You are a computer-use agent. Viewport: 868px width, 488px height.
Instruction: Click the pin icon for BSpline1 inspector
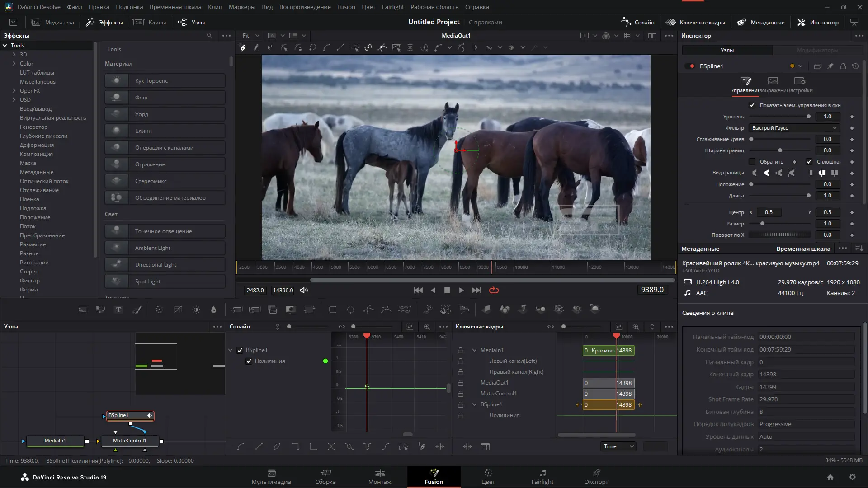click(830, 66)
